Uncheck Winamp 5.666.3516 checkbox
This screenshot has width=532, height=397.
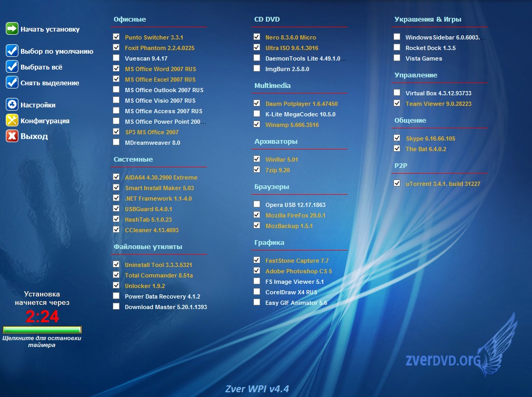tap(257, 124)
